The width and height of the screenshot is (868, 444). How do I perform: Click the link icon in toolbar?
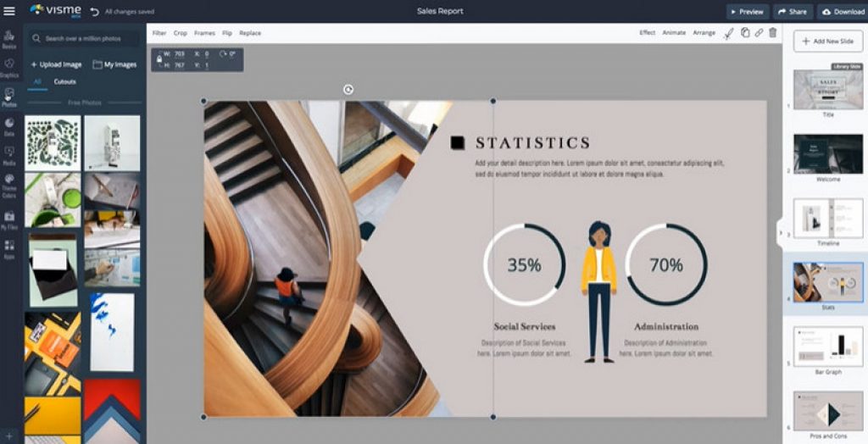click(759, 32)
